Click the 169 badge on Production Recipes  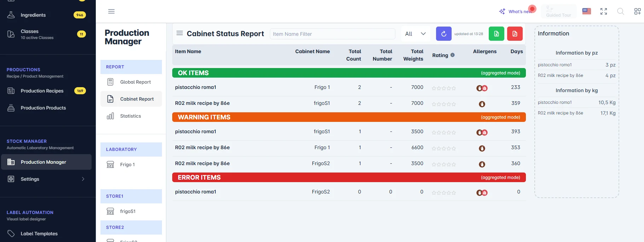click(80, 91)
